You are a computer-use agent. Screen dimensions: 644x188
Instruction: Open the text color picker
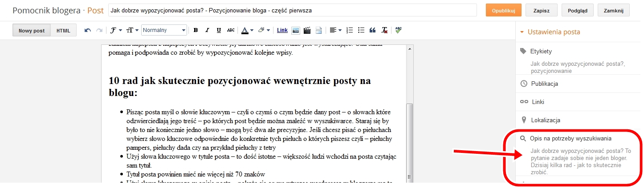(247, 31)
